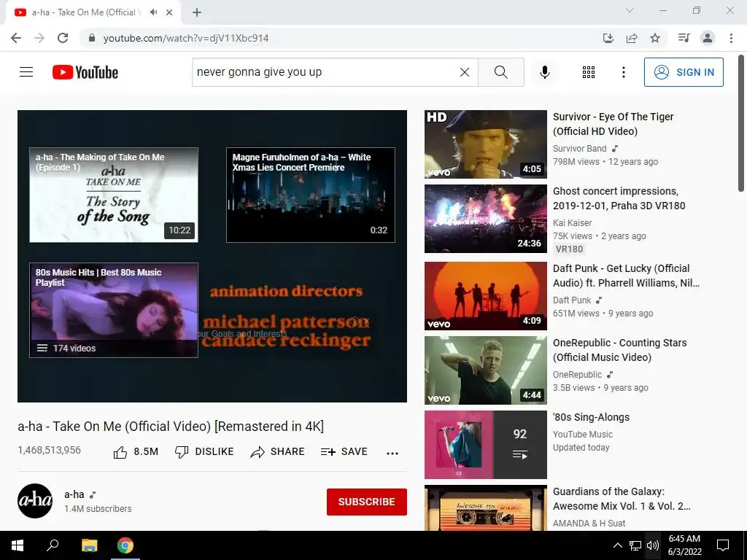
Task: Open Guardians of the Galaxy Awesome Mix title
Action: (x=622, y=499)
